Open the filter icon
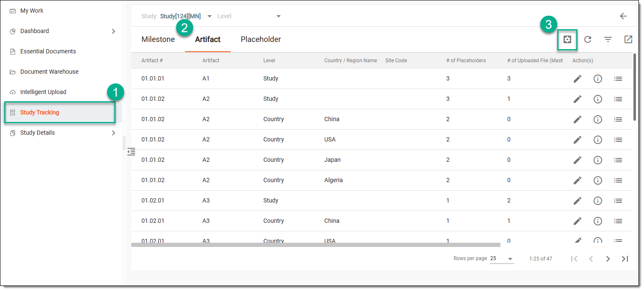Viewport: 644px width, 291px height. click(608, 39)
